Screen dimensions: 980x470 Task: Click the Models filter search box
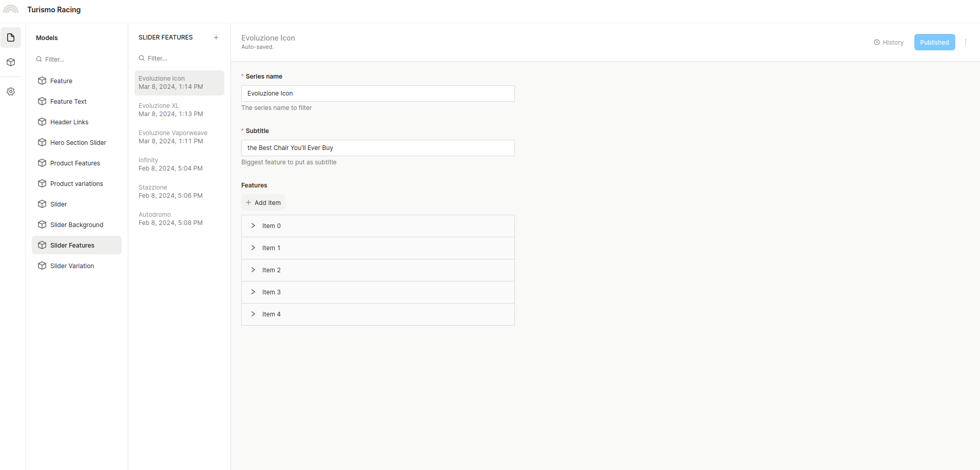pyautogui.click(x=77, y=60)
